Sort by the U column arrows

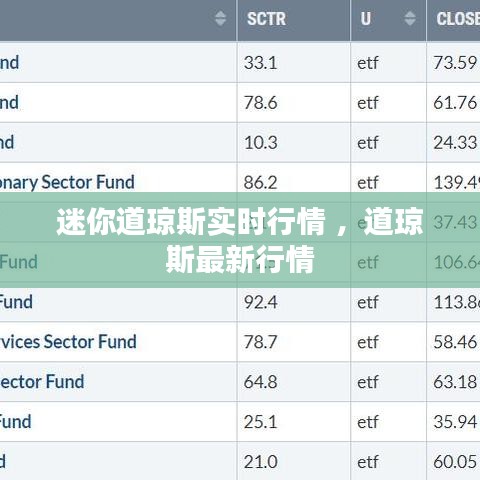pyautogui.click(x=410, y=18)
